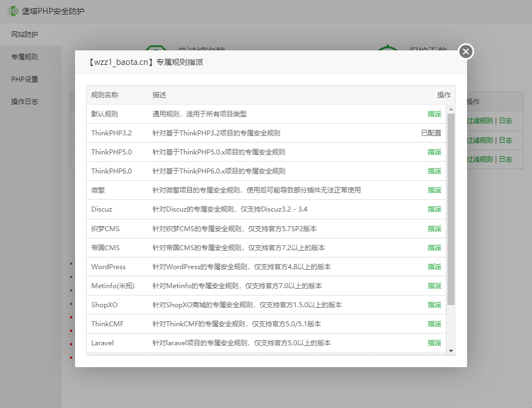The height and width of the screenshot is (408, 532).
Task: Open the 网站防护 sidebar menu
Action: (x=25, y=34)
